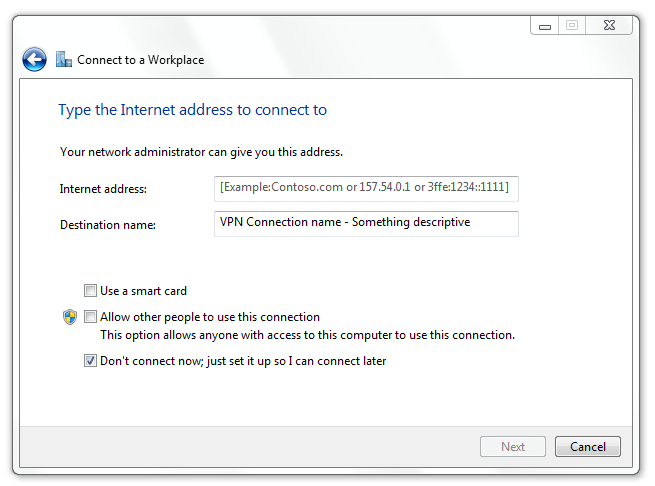Minimize the wizard window
This screenshot has width=655, height=486.
[x=545, y=25]
